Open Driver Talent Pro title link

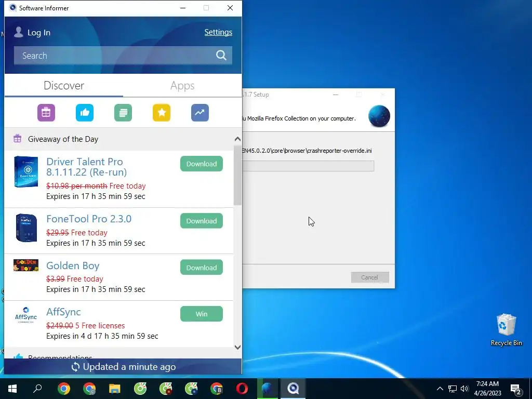click(x=87, y=167)
